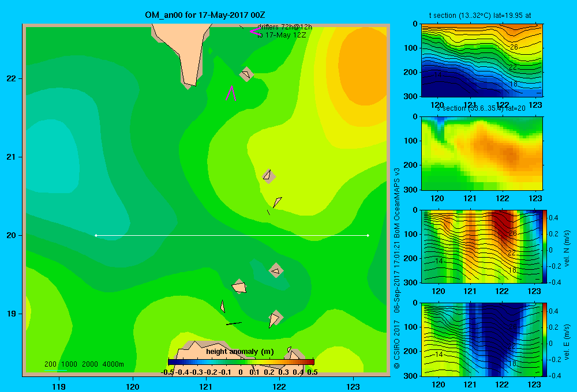577x392 pixels.
Task: Click the east endpoint of the white section line
Action: coord(368,235)
